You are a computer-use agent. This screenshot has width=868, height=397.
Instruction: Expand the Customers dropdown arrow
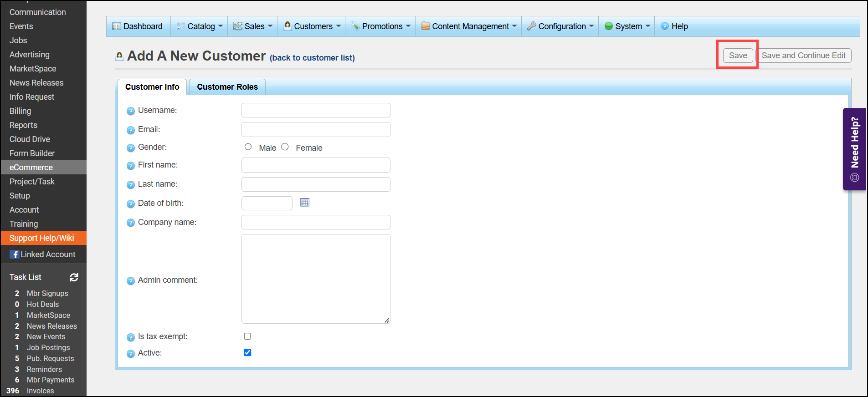[339, 26]
